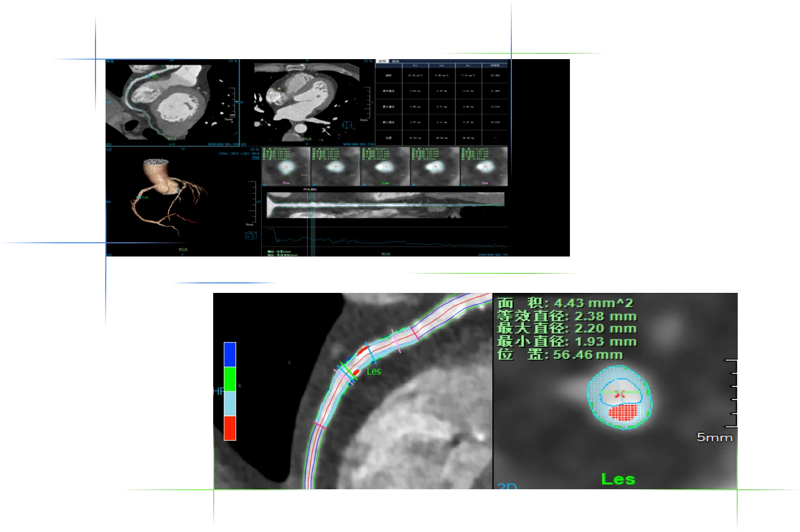Click the green RCA label in curved view

click(172, 139)
